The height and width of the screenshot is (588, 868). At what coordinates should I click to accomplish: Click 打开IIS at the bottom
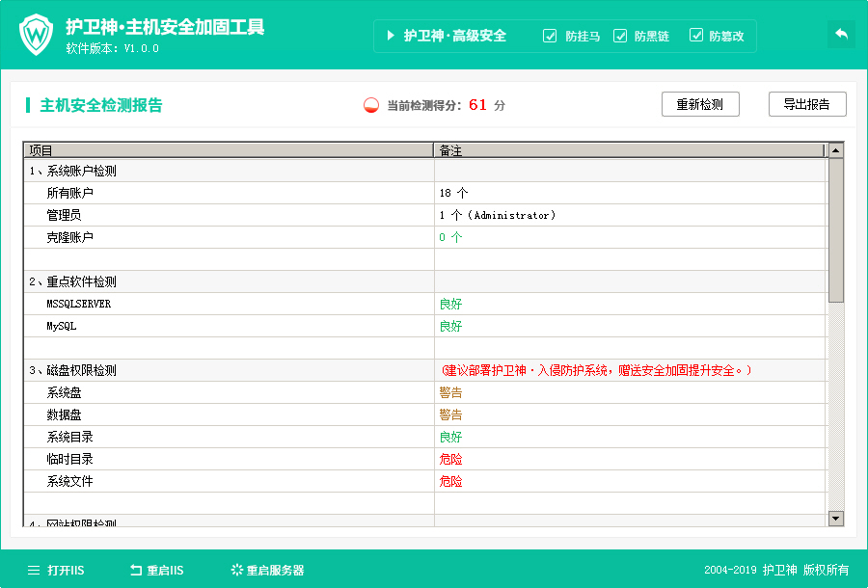click(x=66, y=571)
